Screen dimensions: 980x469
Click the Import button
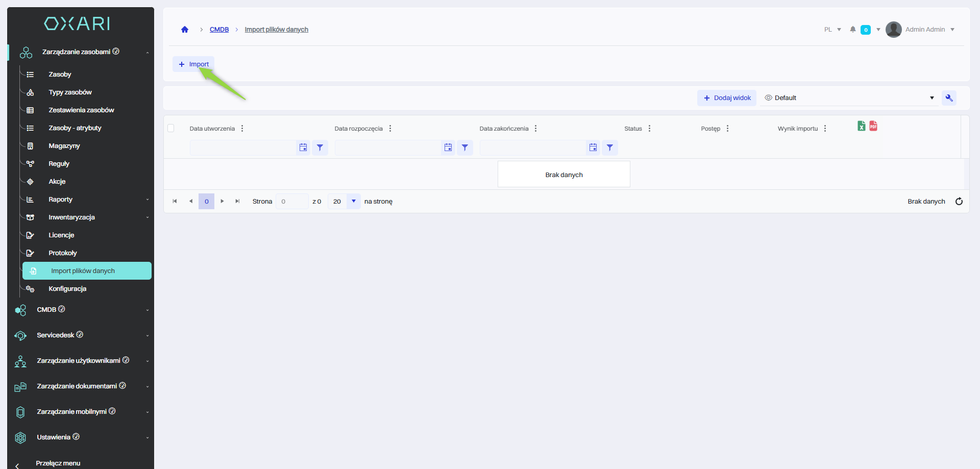(x=193, y=64)
